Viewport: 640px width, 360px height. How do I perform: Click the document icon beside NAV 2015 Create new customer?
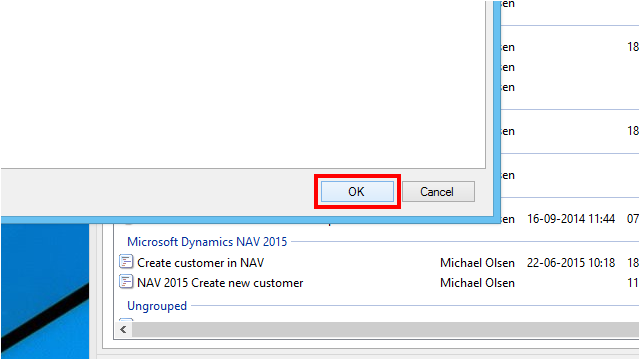tap(126, 282)
